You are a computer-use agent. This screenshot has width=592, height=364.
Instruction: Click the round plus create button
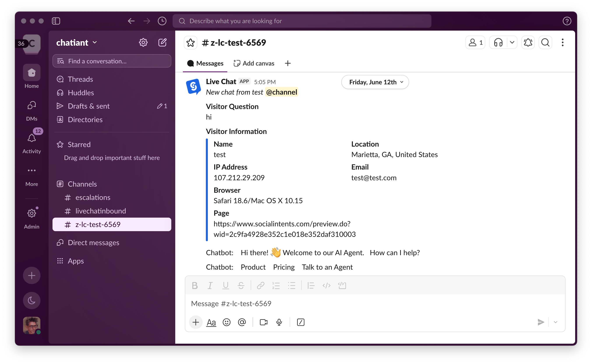coord(32,276)
